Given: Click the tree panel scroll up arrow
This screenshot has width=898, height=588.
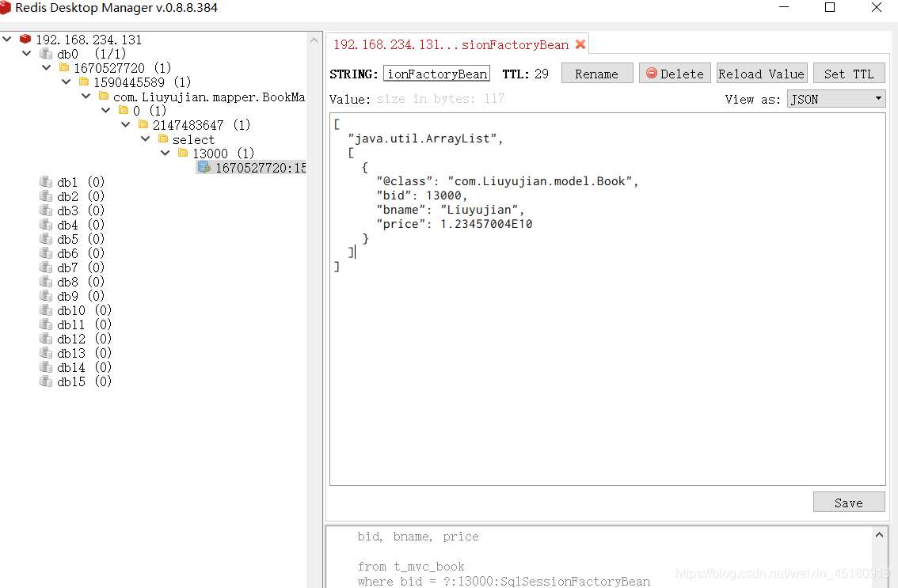Looking at the screenshot, I should (314, 40).
